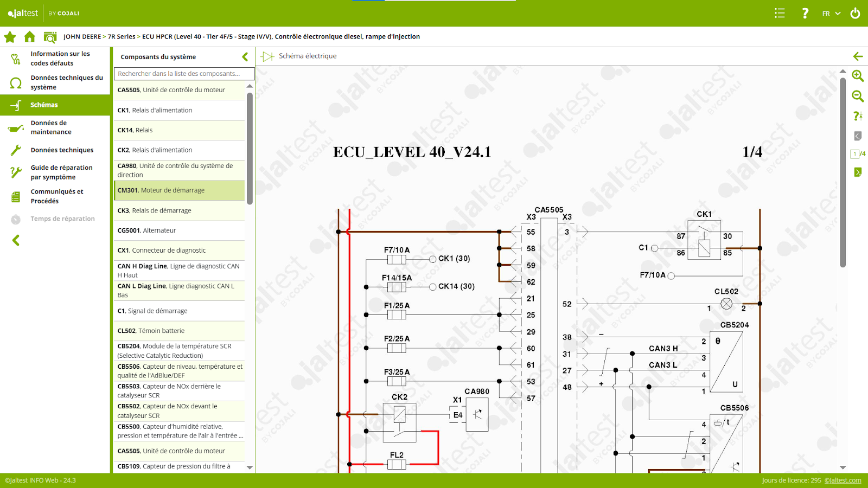
Task: Select CG5001, Alternateur
Action: [179, 230]
